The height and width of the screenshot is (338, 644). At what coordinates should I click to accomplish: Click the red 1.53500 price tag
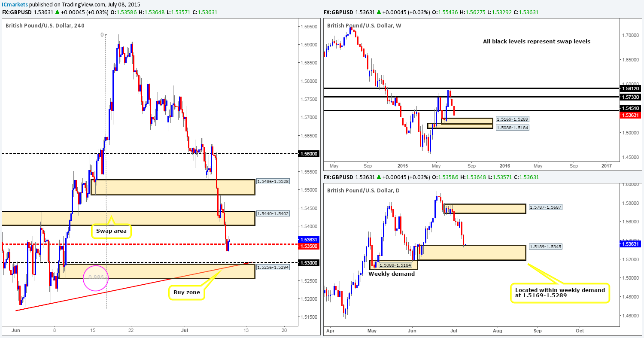(x=310, y=247)
